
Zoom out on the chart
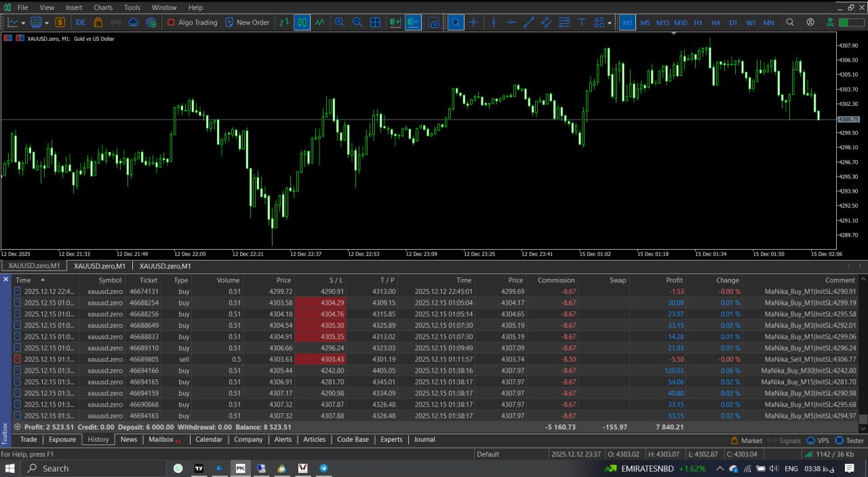click(357, 22)
